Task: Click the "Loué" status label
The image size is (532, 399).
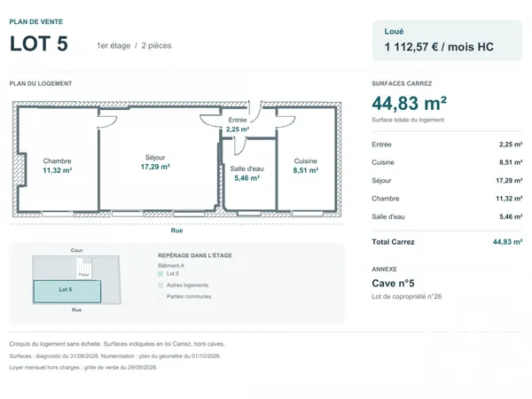Action: click(394, 31)
